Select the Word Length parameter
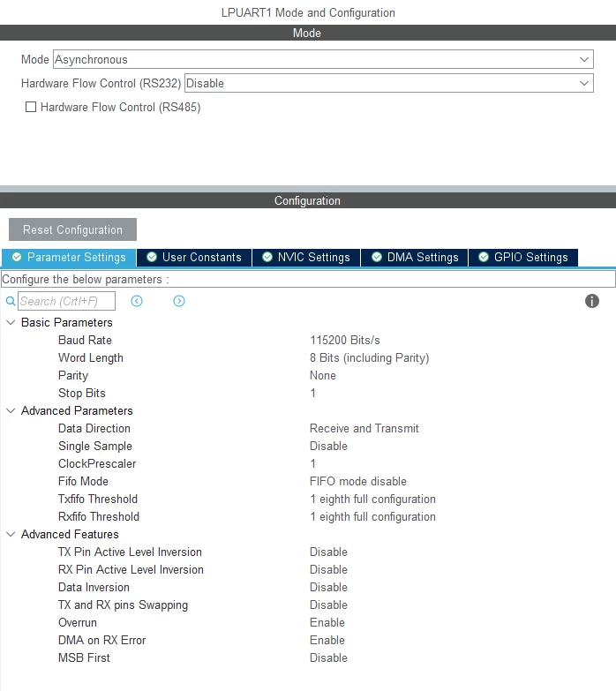 91,357
